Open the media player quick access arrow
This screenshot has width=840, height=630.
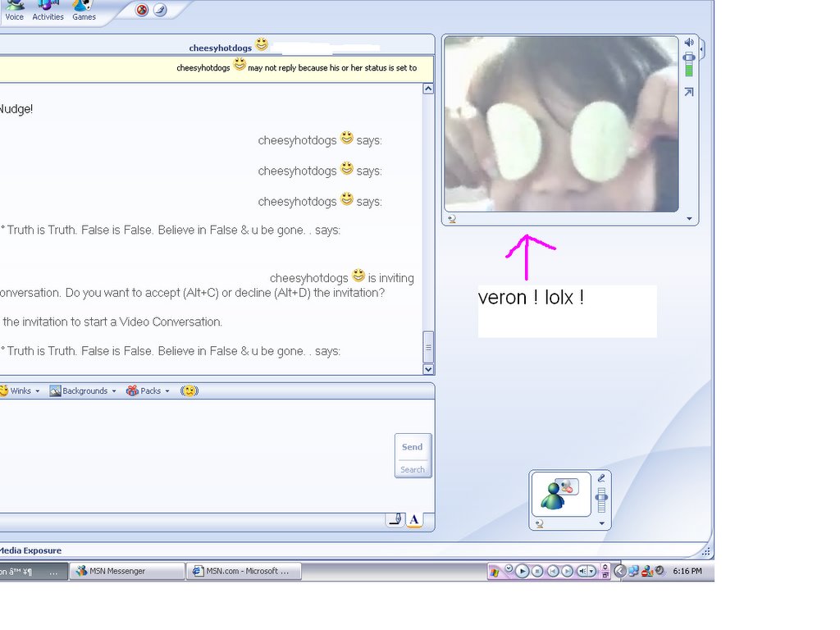(x=509, y=568)
